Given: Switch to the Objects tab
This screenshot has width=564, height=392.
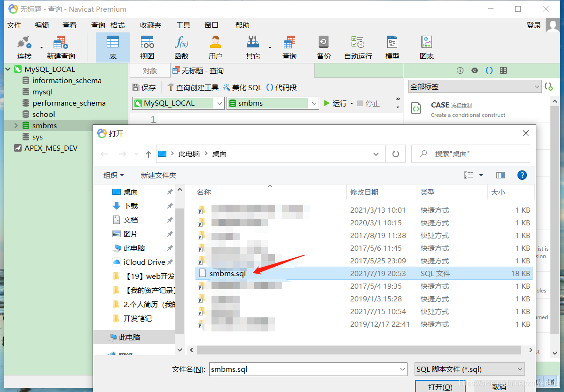Looking at the screenshot, I should point(150,71).
